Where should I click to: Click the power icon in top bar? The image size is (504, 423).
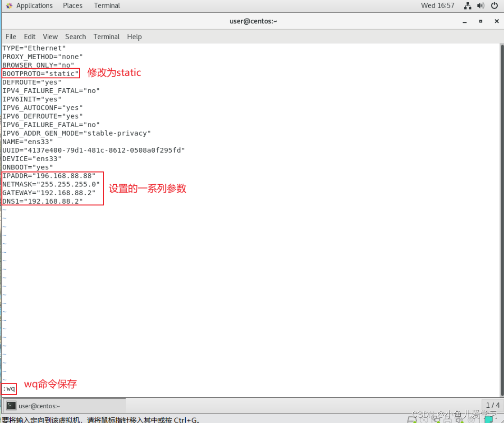pyautogui.click(x=495, y=5)
